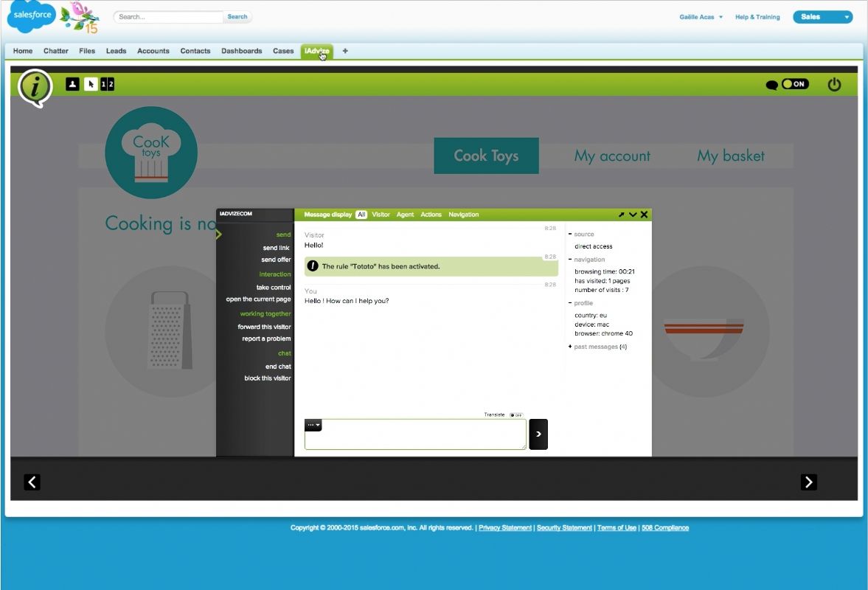The image size is (868, 590).
Task: Click the power logout icon
Action: point(834,84)
